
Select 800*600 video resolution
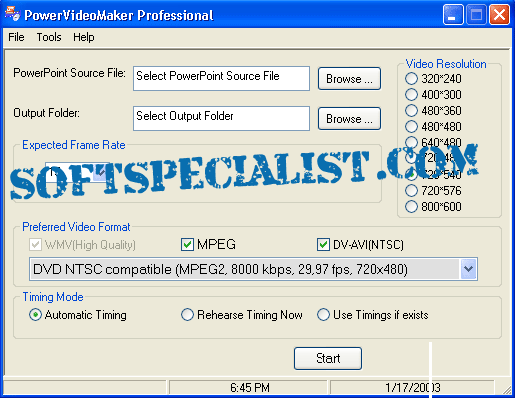(x=411, y=207)
